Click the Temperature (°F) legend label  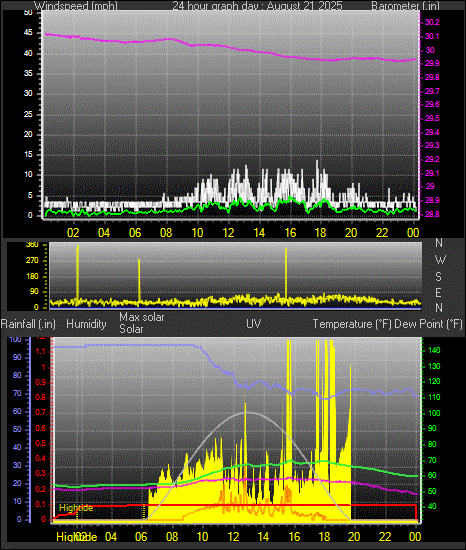352,324
